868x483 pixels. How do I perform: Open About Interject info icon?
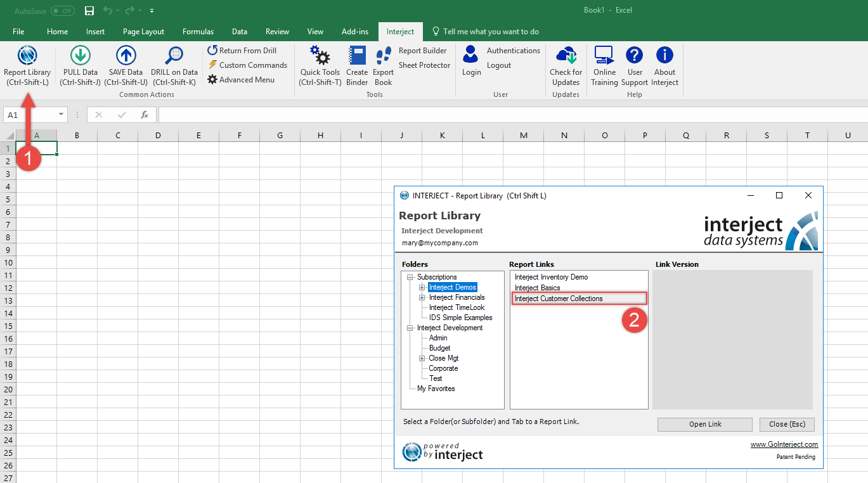[664, 55]
